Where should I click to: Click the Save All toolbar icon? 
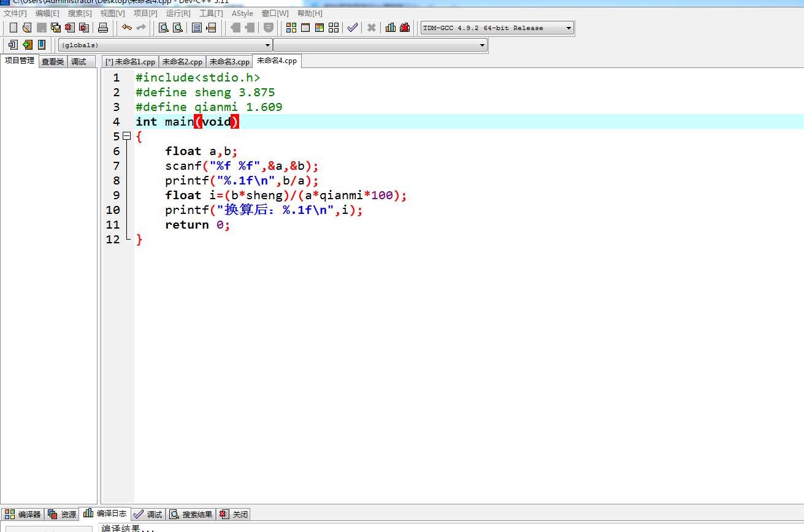(56, 28)
